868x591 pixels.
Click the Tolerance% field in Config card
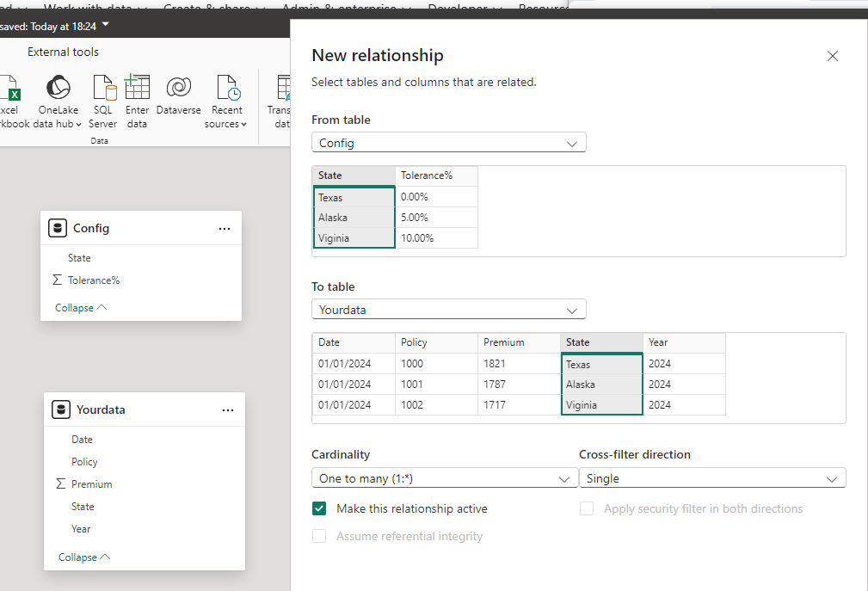[x=94, y=280]
